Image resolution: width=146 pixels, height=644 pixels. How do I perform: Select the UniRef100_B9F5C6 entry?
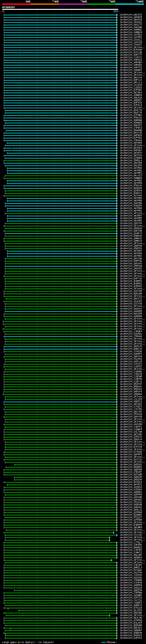click(x=131, y=103)
